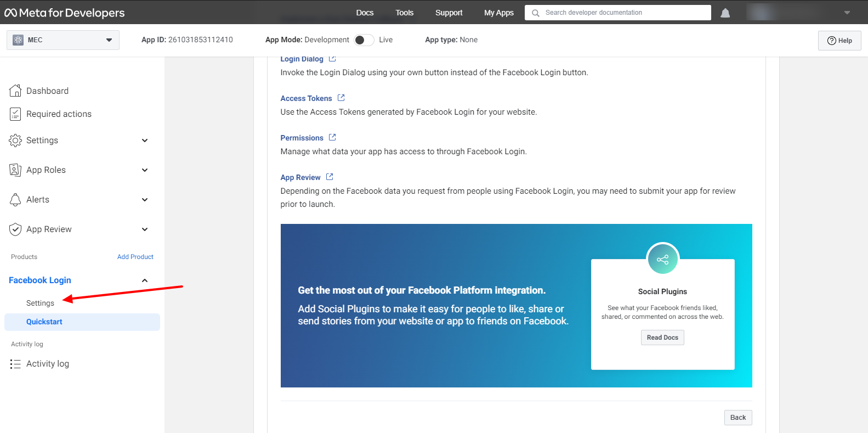Expand the Alerts chevron
Screen dimensions: 868x433
coord(145,200)
